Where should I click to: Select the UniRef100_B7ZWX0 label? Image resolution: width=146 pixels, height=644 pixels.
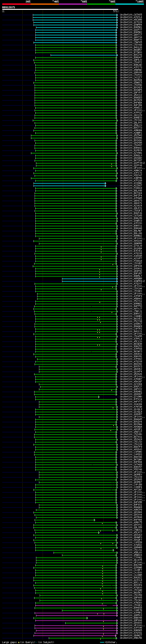[131, 53]
